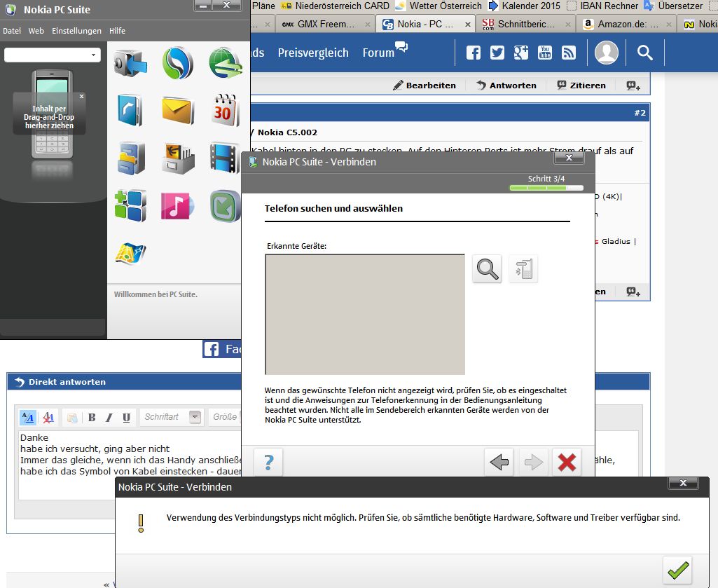Open the Preisvergleich link in forum header
The width and height of the screenshot is (718, 588).
click(313, 53)
